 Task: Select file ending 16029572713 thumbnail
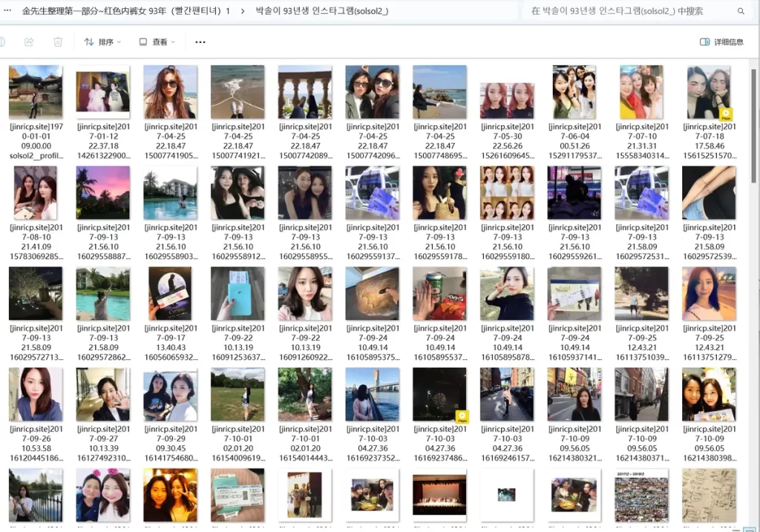coord(36,294)
